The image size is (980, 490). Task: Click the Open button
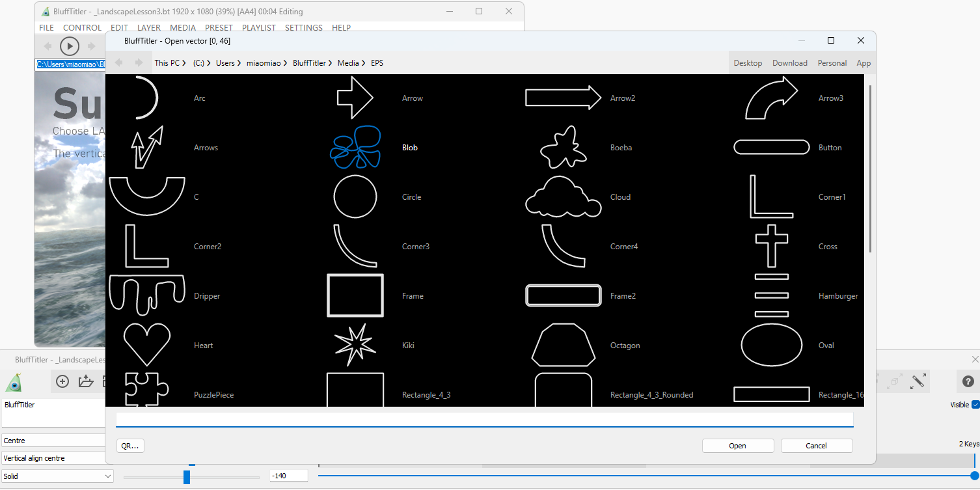tap(737, 446)
